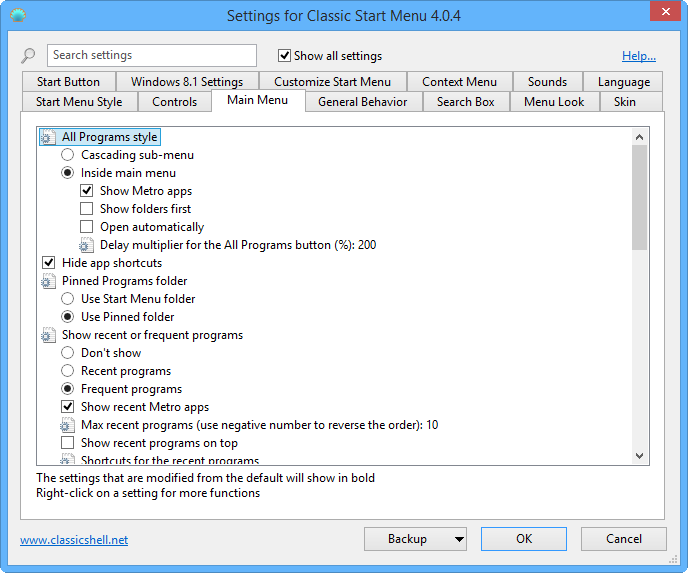The width and height of the screenshot is (688, 573).
Task: Select Use Start Menu folder radio
Action: pyautogui.click(x=67, y=299)
